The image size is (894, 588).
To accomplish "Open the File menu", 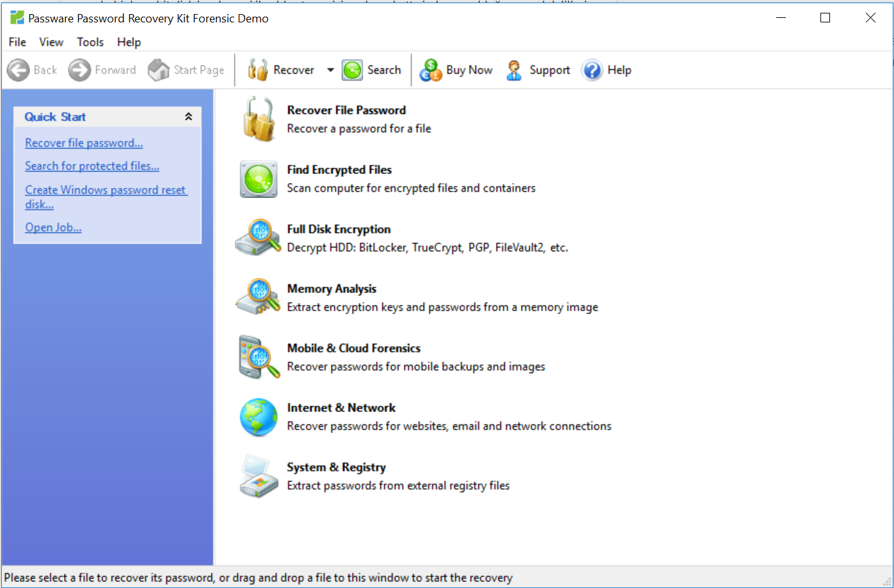I will [17, 42].
